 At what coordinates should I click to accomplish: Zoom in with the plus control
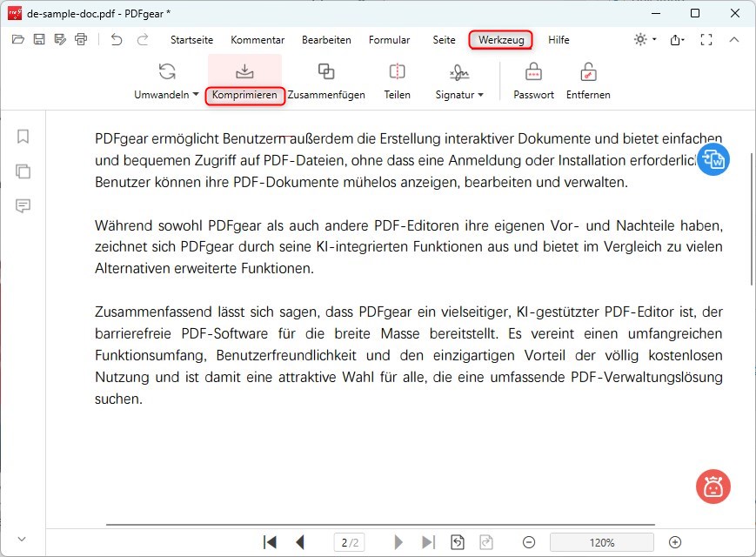coord(675,541)
